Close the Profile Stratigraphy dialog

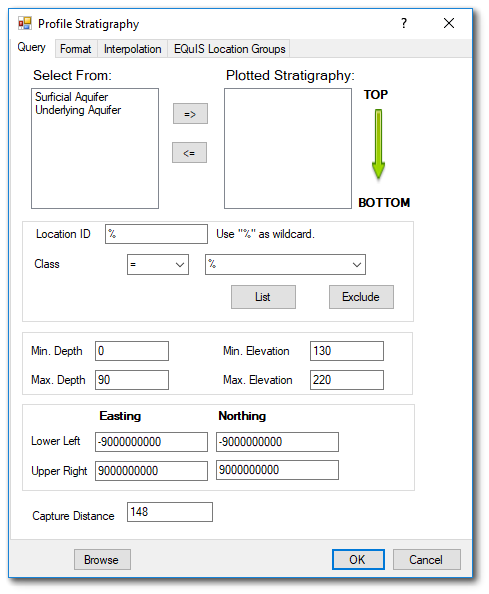coord(449,23)
